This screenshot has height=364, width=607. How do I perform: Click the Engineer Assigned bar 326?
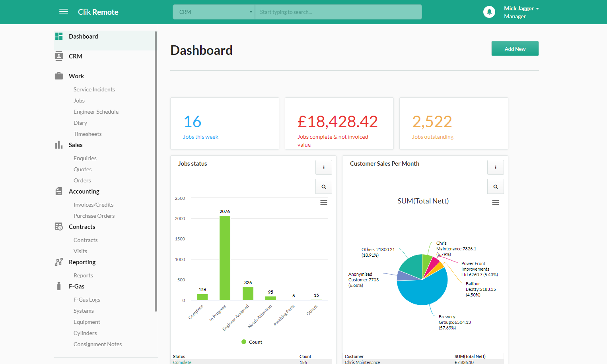pyautogui.click(x=248, y=293)
